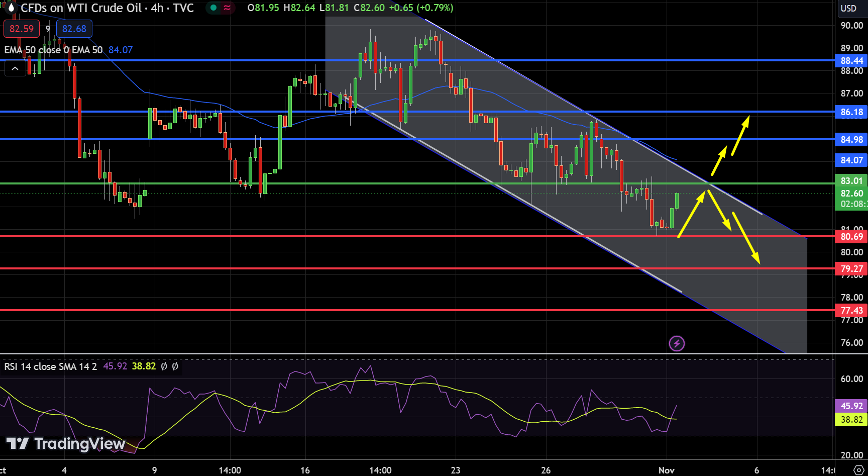Viewport: 868px width, 476px height.
Task: Click the 88.44 price level label
Action: click(851, 61)
